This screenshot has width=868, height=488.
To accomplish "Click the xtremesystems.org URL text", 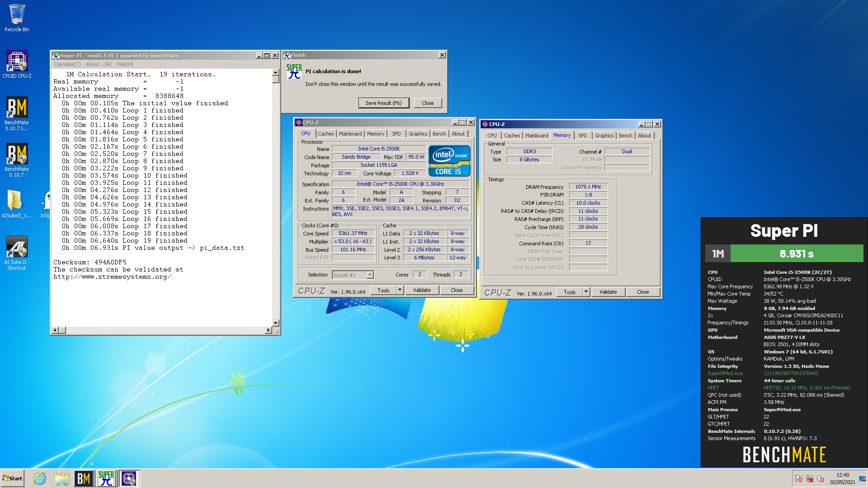I will [x=113, y=277].
